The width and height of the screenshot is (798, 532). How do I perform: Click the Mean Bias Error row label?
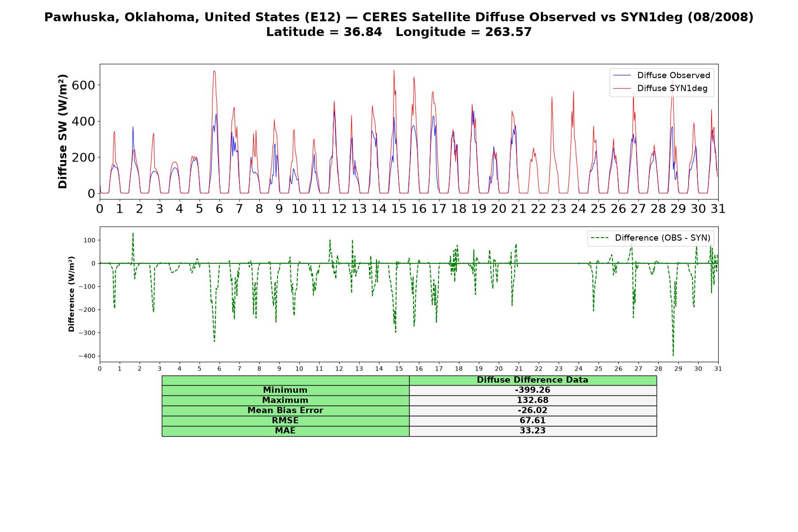click(x=286, y=411)
